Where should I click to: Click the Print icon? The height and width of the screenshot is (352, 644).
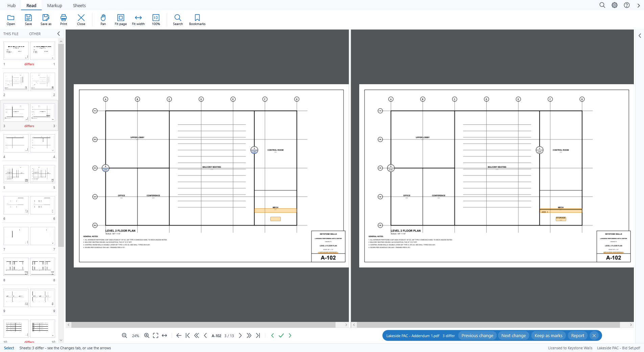pos(64,18)
